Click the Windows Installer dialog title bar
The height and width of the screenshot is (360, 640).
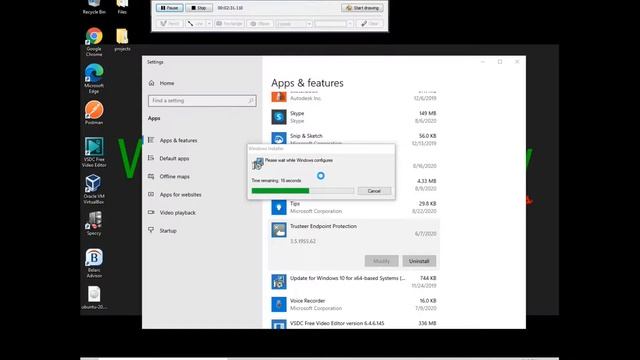321,149
